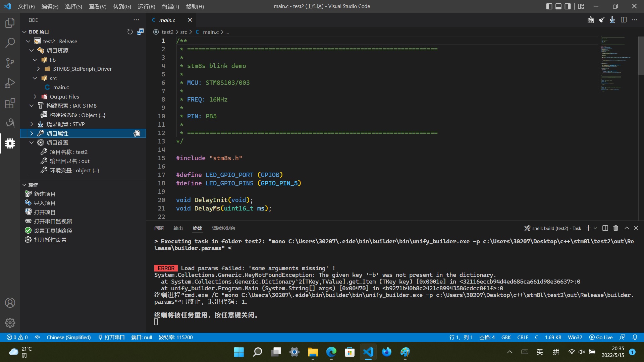The width and height of the screenshot is (644, 362).
Task: Switch to the 调试控制台 panel tab
Action: [x=224, y=228]
